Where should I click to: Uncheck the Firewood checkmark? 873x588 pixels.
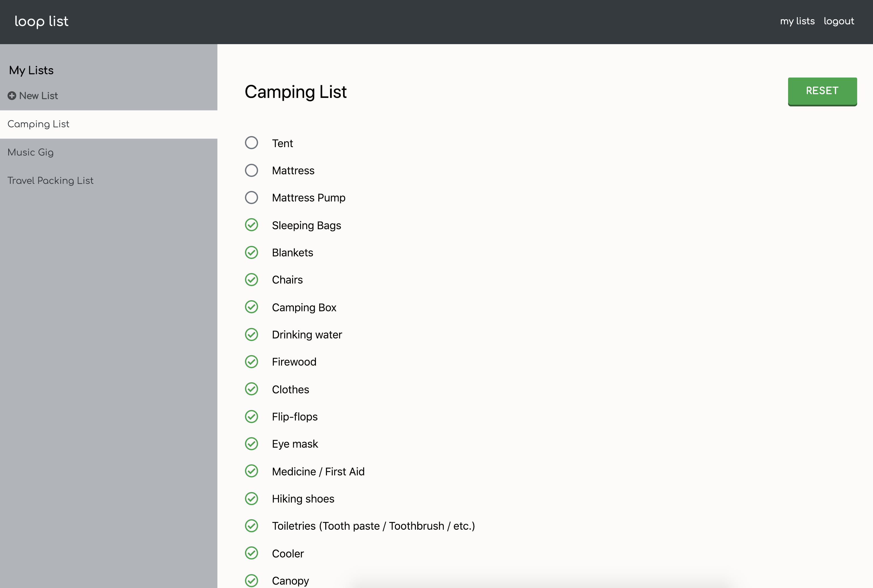pyautogui.click(x=251, y=362)
